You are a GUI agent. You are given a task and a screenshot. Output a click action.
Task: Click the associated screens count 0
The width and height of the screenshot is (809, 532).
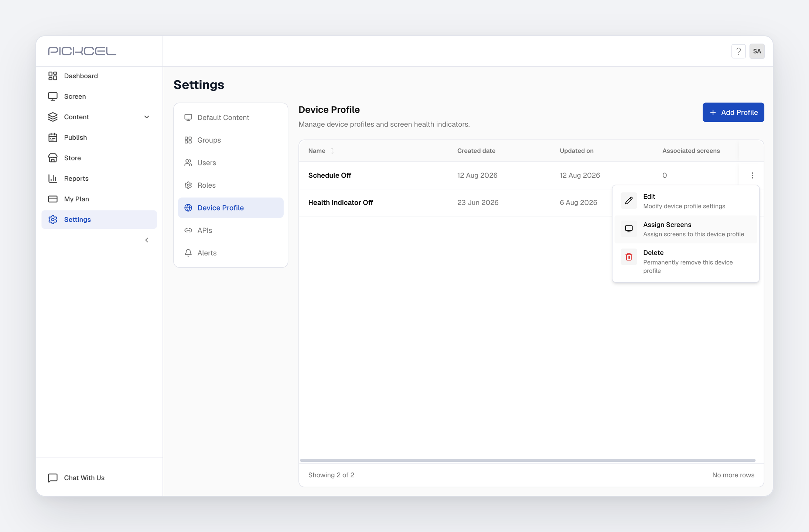click(x=664, y=175)
